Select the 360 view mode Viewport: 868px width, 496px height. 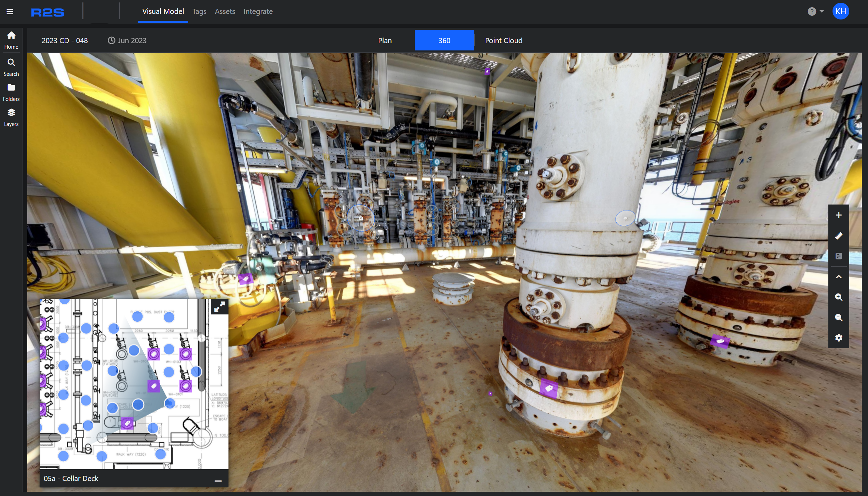(444, 40)
